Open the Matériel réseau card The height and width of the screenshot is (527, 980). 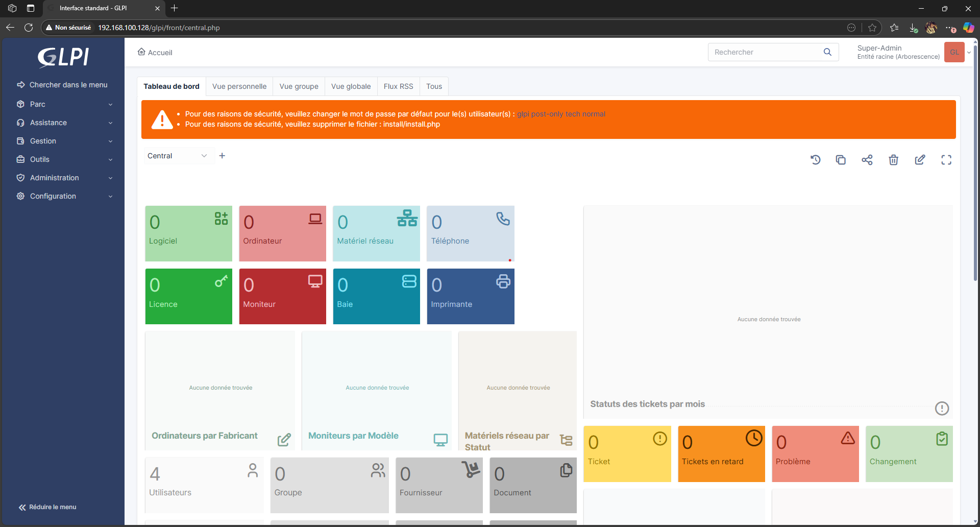point(377,233)
